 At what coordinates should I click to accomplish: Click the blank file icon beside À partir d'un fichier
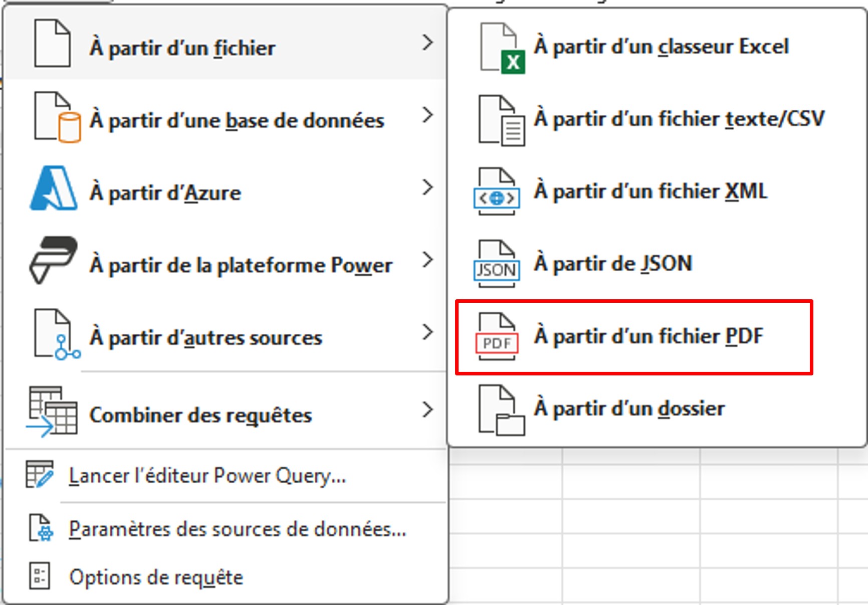click(x=52, y=43)
